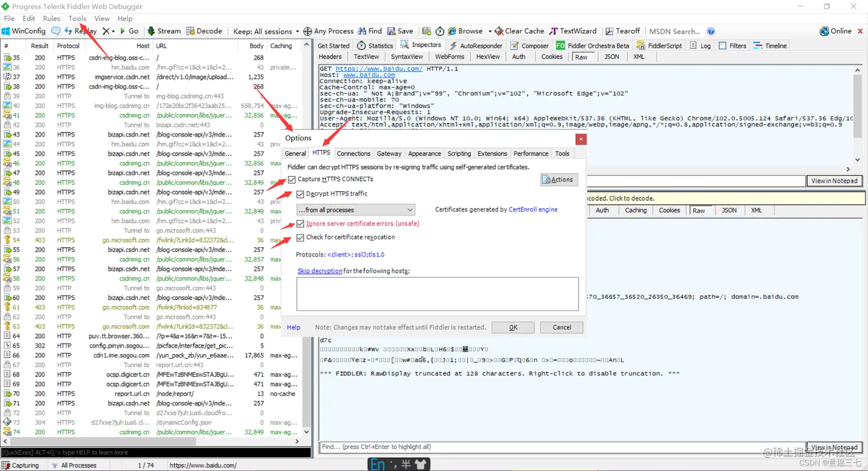Open the TextWizard tool
The width and height of the screenshot is (868, 471).
[x=573, y=31]
